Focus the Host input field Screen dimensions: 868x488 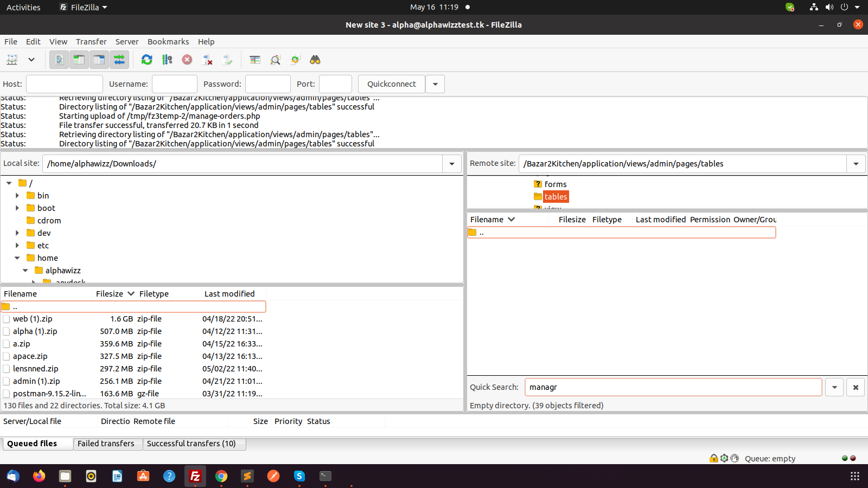pyautogui.click(x=65, y=84)
